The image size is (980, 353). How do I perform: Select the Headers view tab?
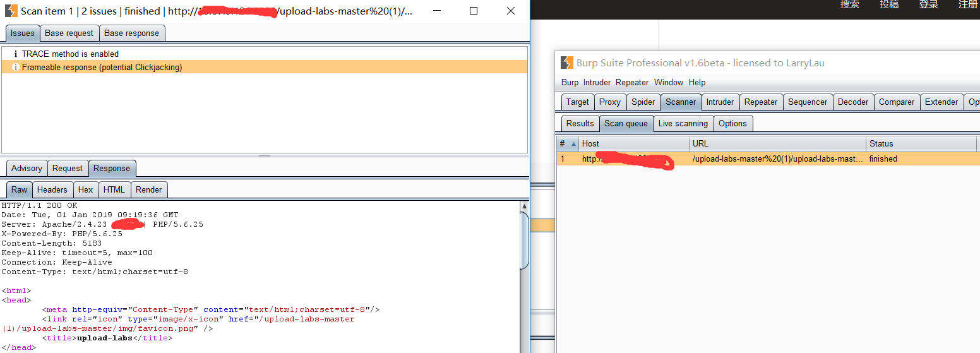coord(52,189)
